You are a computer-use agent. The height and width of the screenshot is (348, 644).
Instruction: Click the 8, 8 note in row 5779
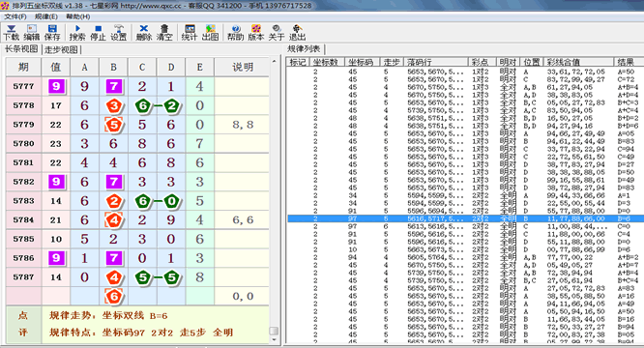[243, 125]
